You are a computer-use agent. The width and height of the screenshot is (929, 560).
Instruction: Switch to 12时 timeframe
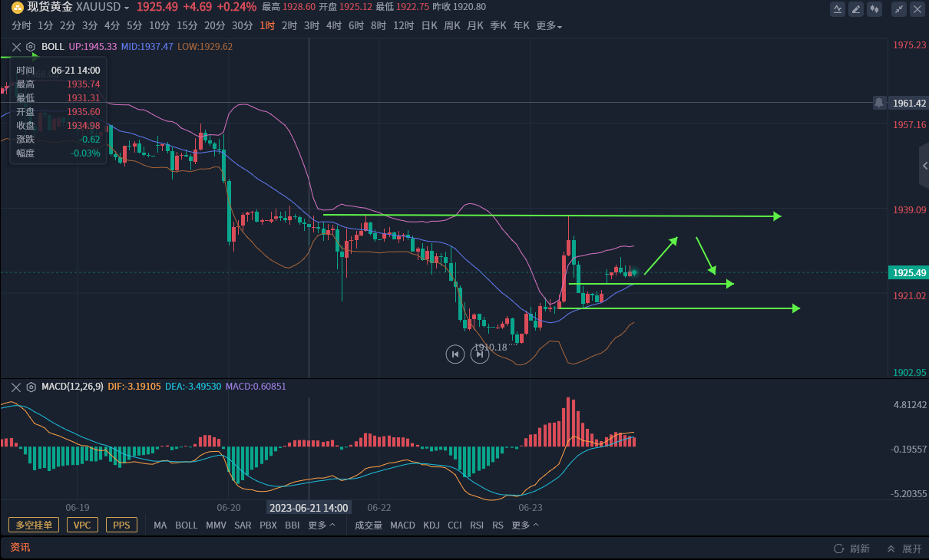(404, 25)
